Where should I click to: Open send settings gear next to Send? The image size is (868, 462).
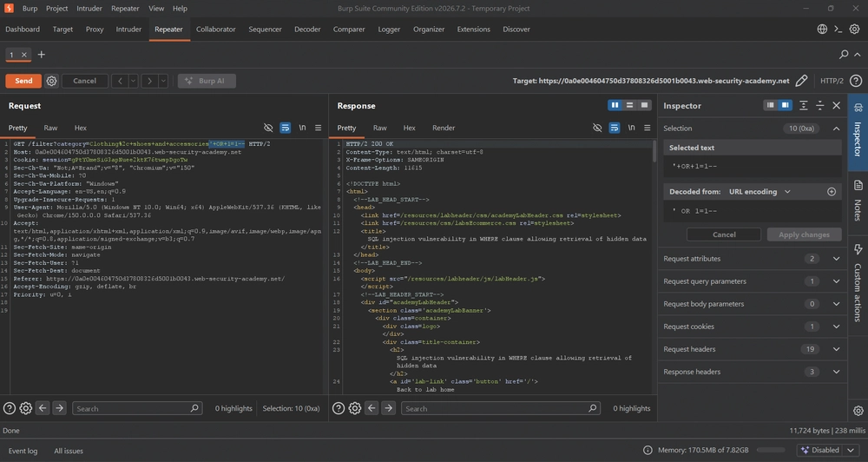pyautogui.click(x=51, y=81)
